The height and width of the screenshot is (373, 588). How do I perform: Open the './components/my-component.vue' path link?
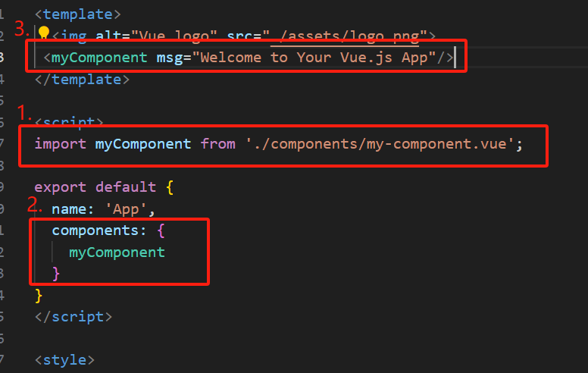tap(380, 144)
